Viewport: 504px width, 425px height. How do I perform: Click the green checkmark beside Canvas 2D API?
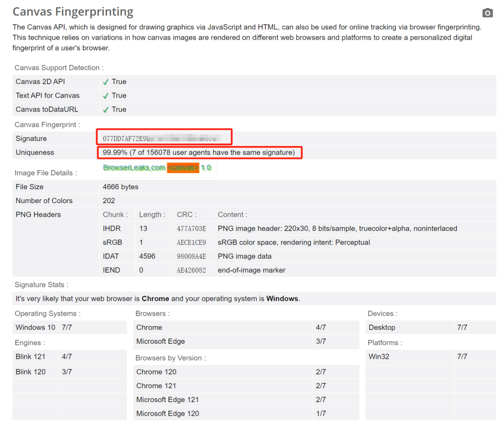click(x=106, y=82)
